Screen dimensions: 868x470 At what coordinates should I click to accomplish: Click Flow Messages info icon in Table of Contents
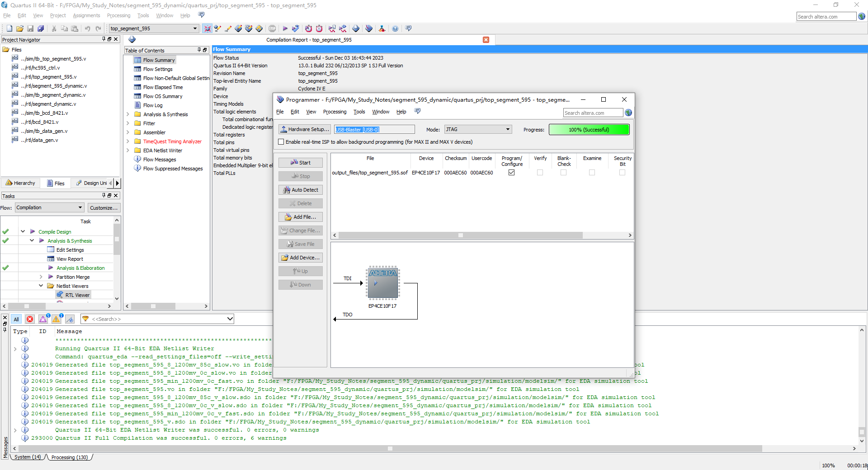[137, 159]
